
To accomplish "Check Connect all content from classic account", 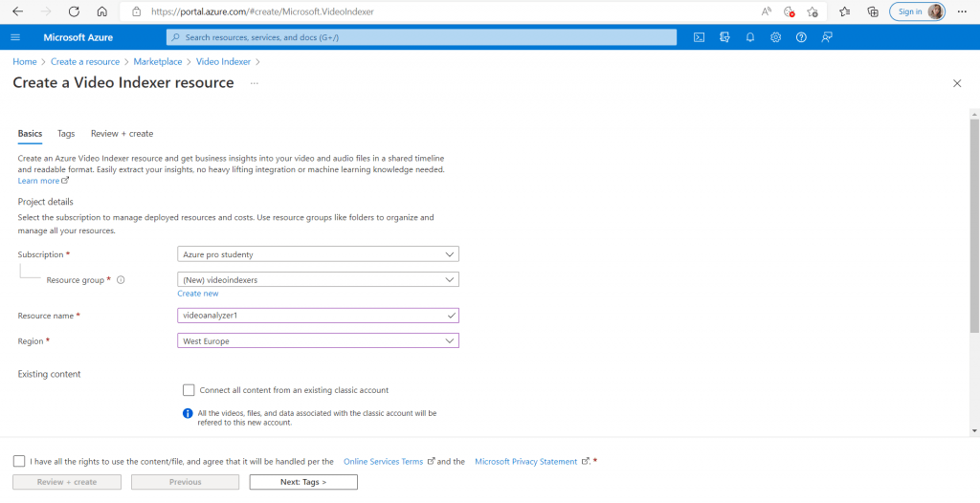I will tap(189, 390).
